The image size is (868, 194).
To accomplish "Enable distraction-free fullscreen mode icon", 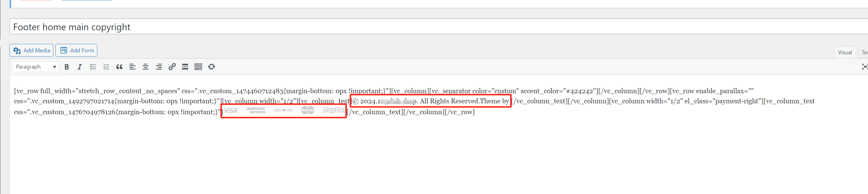I will tap(864, 67).
